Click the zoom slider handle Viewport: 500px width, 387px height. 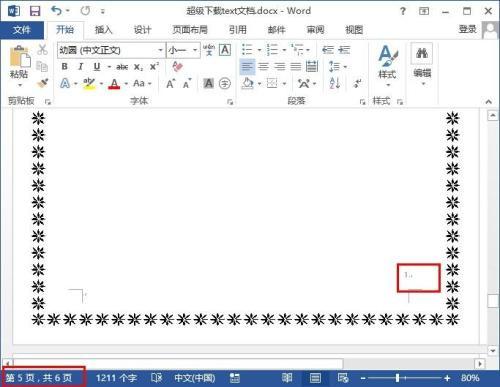click(x=397, y=378)
